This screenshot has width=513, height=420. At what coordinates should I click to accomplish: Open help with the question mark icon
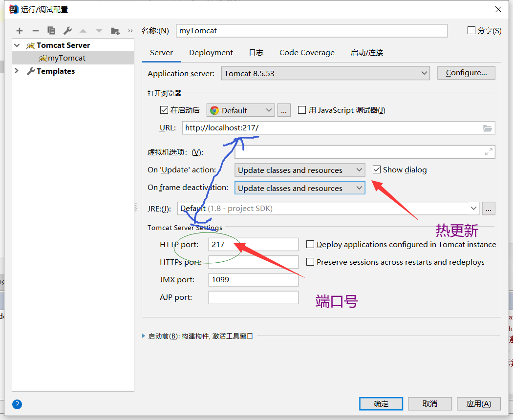pyautogui.click(x=17, y=404)
